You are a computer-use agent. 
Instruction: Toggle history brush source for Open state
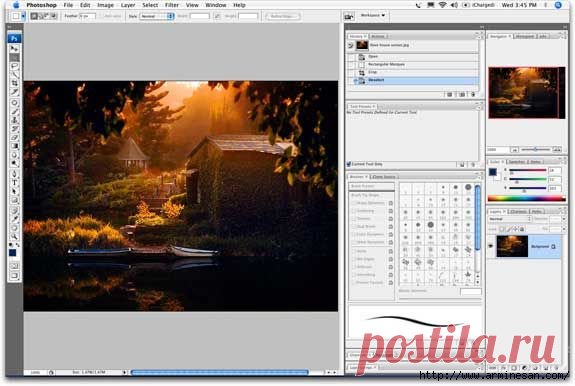[351, 56]
